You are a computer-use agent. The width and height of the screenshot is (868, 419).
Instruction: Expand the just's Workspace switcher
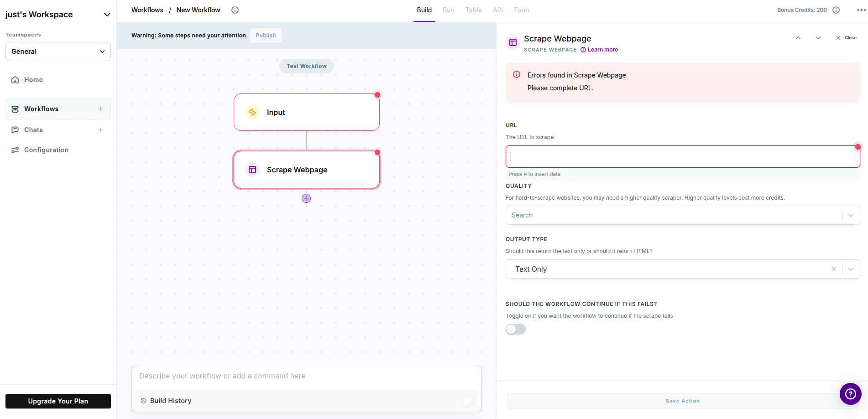click(x=107, y=15)
